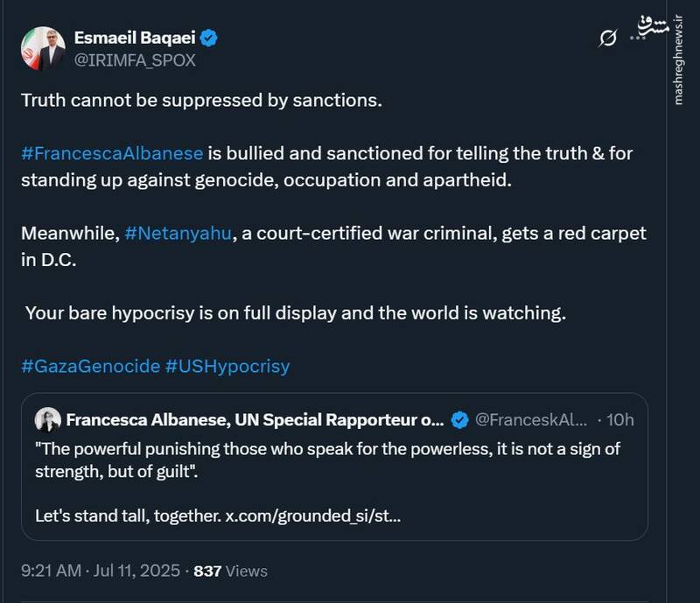Select the #GazaGenocide hashtag
Image resolution: width=700 pixels, height=603 pixels.
coord(90,365)
